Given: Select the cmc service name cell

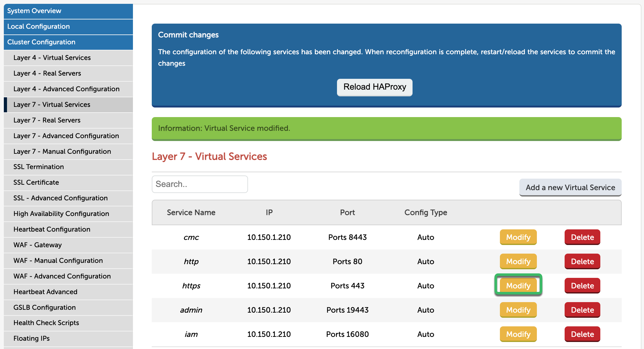Looking at the screenshot, I should [191, 237].
